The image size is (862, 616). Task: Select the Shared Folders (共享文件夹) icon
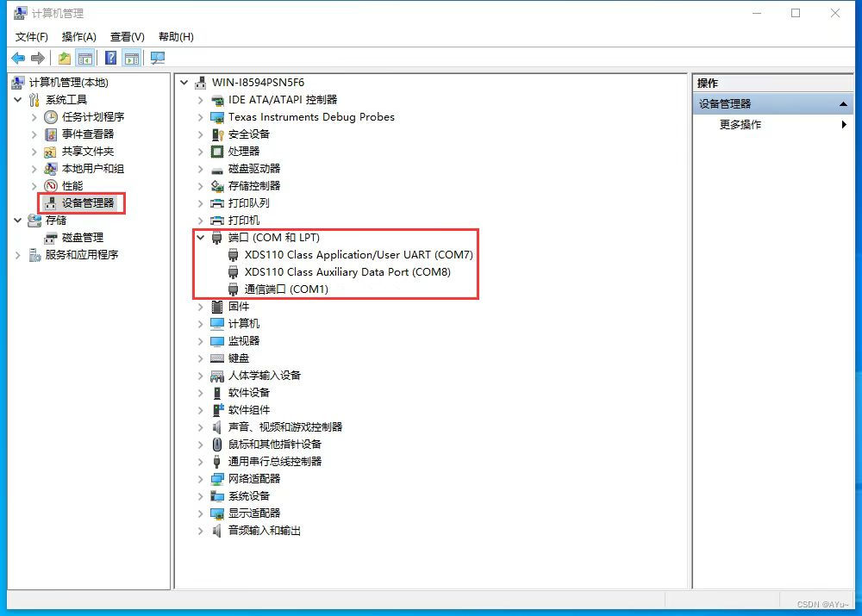pos(51,151)
